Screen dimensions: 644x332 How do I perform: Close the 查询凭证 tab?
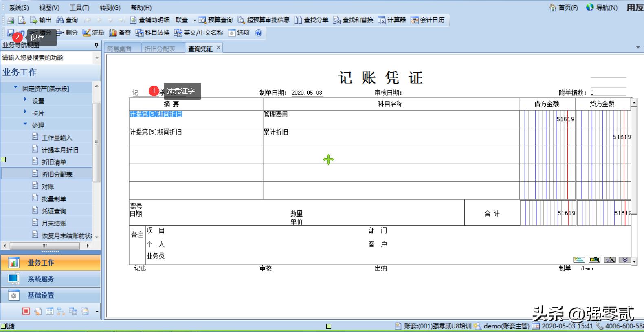point(218,48)
